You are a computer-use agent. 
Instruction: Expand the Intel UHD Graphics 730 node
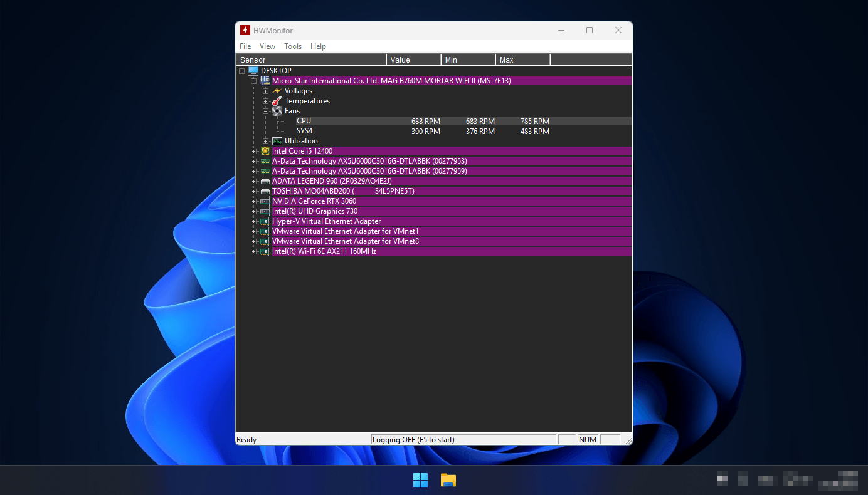253,211
